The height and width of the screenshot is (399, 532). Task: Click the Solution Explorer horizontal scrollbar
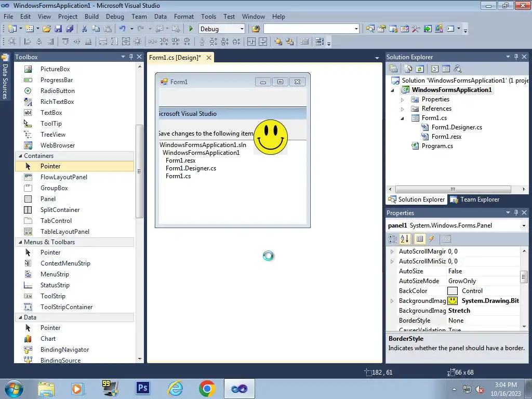point(453,189)
